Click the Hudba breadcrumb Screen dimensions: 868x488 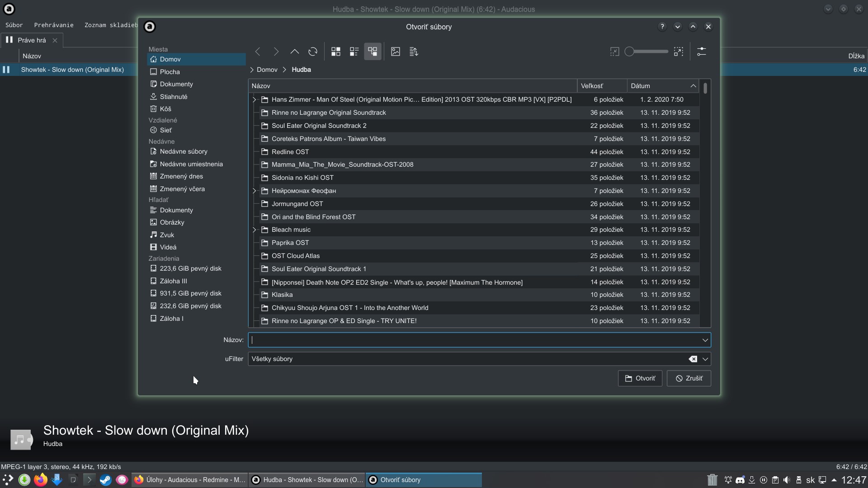(301, 70)
